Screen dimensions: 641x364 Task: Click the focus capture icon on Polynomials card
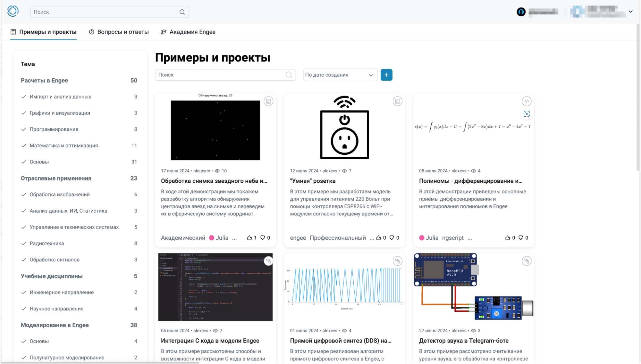point(527,114)
